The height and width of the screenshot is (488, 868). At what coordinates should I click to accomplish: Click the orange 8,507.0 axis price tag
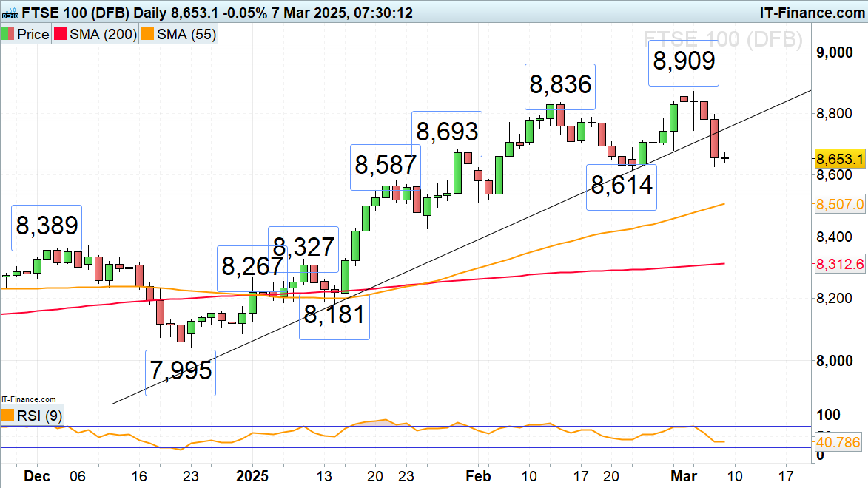point(840,204)
